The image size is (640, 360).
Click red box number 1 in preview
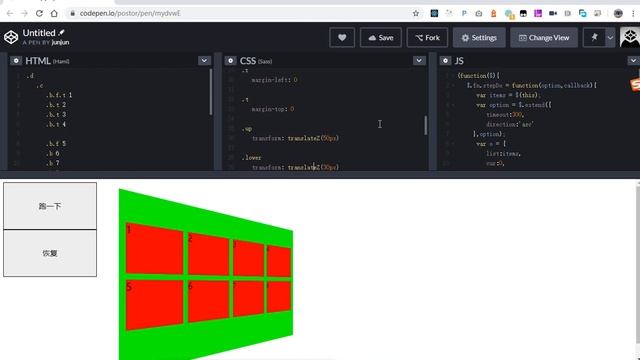154,249
